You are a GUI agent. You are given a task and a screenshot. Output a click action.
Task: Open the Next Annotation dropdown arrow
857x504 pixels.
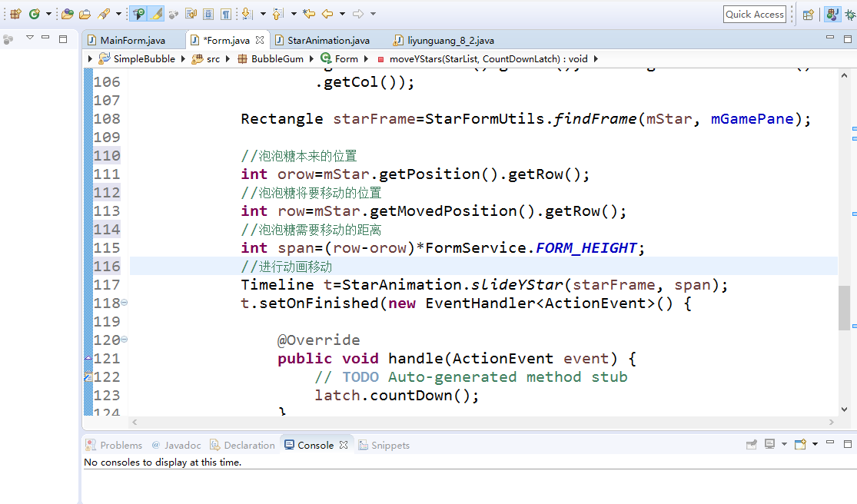tap(263, 14)
